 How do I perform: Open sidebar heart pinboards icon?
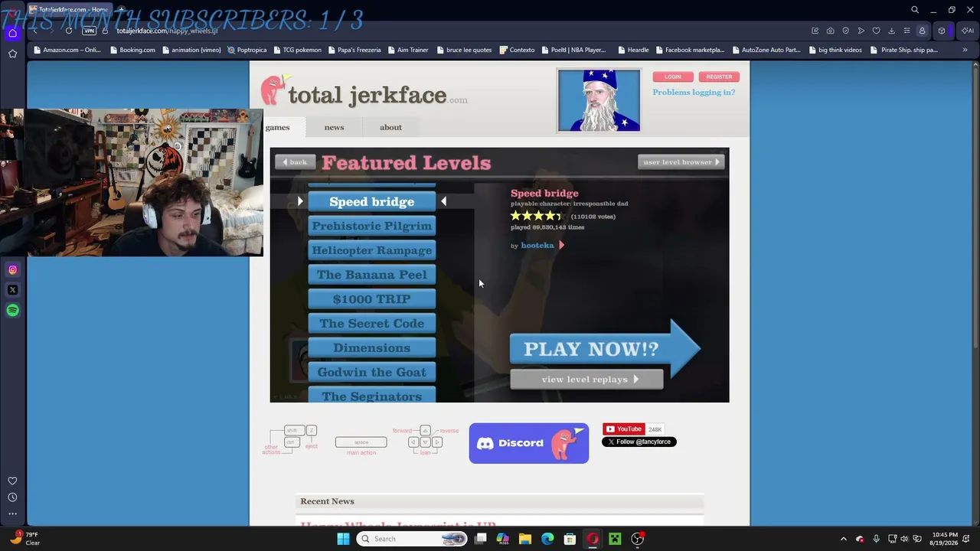pyautogui.click(x=12, y=481)
